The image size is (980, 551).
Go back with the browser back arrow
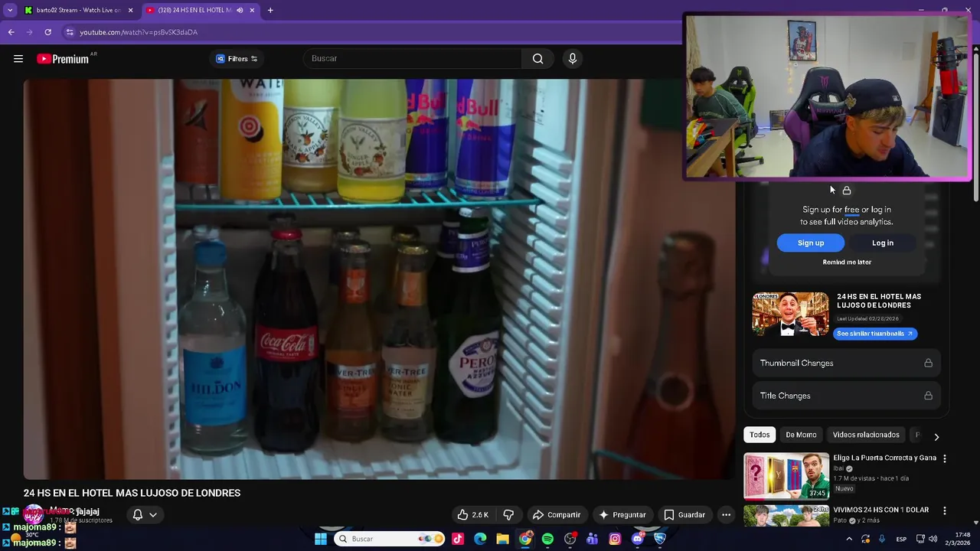(11, 32)
